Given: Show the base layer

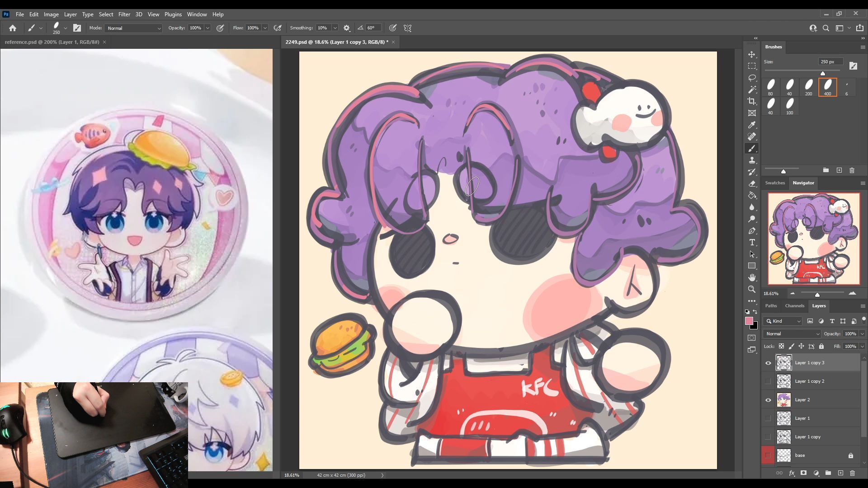Looking at the screenshot, I should pos(768,455).
